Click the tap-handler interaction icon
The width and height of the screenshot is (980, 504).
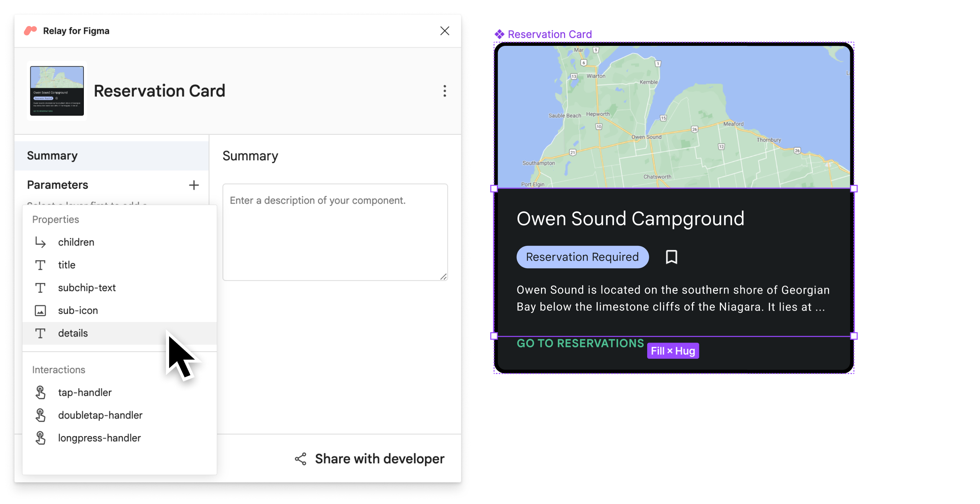tap(40, 392)
